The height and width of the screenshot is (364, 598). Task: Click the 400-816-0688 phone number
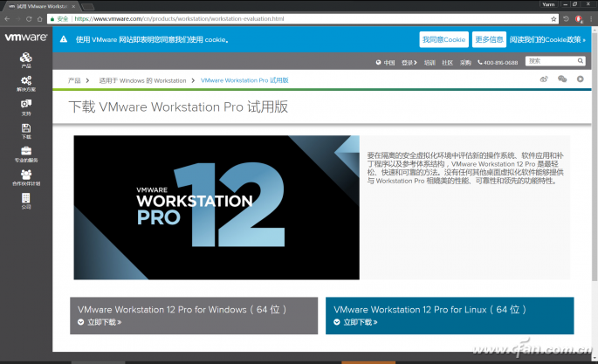coord(498,63)
